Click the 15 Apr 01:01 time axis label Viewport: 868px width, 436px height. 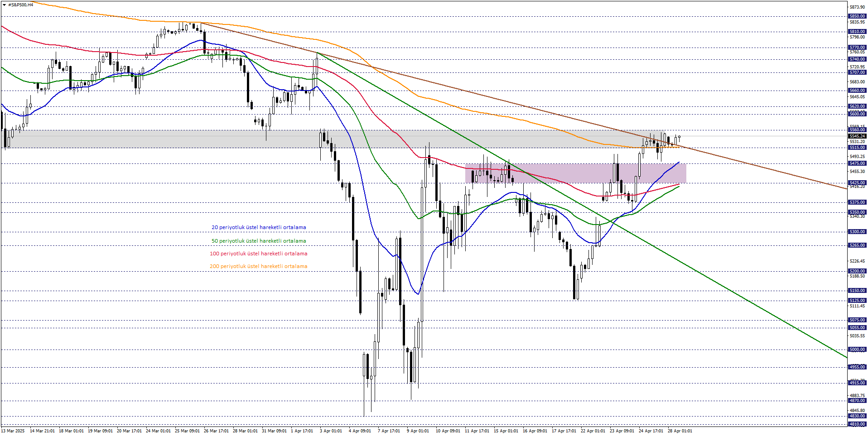coord(506,431)
